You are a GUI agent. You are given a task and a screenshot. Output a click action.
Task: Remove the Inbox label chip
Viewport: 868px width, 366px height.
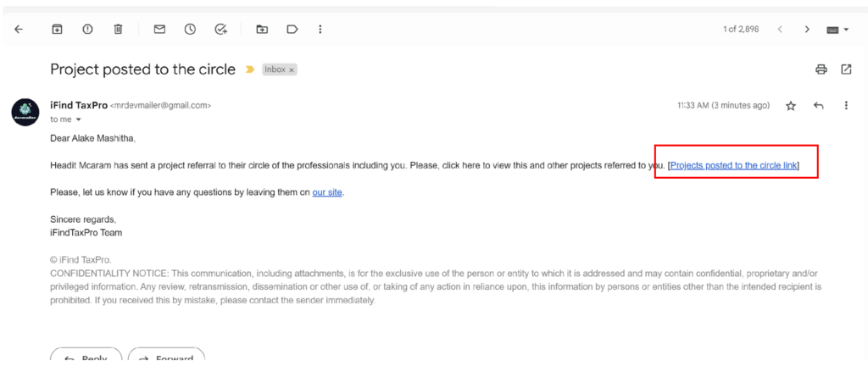point(292,70)
